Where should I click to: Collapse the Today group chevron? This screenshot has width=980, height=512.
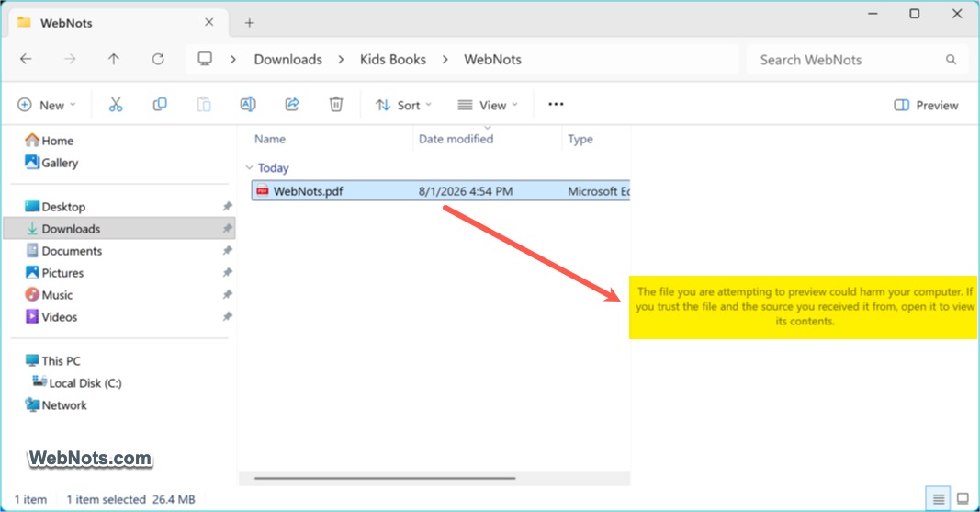pyautogui.click(x=250, y=167)
